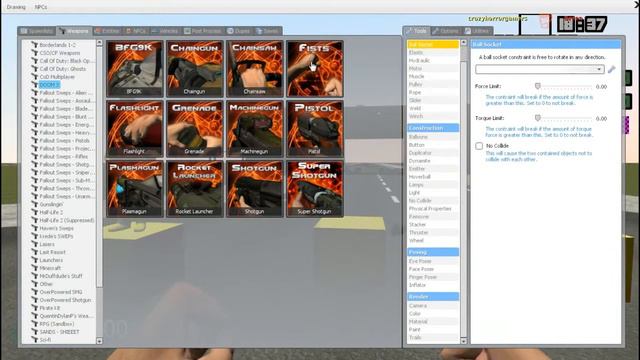Image resolution: width=640 pixels, height=360 pixels.
Task: Open the Entities tab
Action: pyautogui.click(x=107, y=31)
